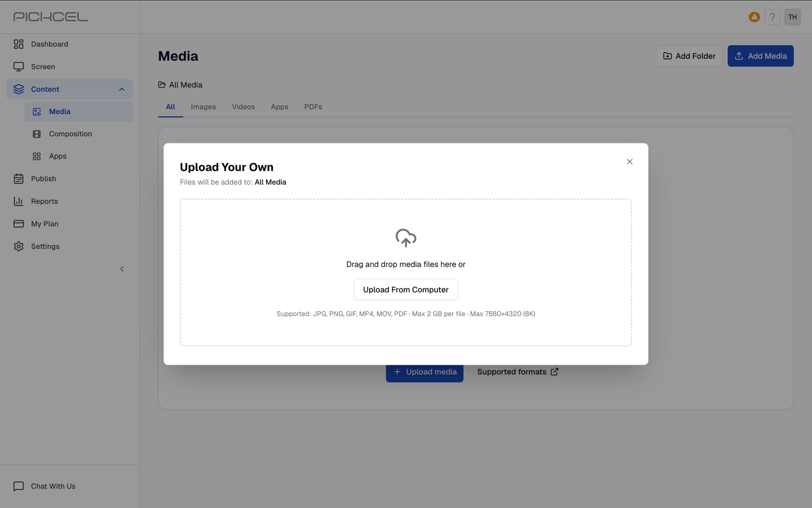Open Publish in the sidebar
The image size is (812, 508).
(x=69, y=179)
